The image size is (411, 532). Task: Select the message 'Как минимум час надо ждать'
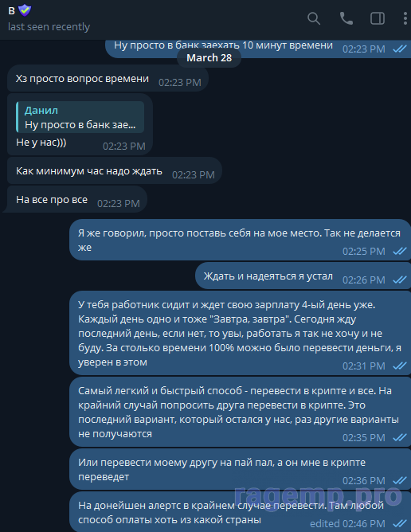pyautogui.click(x=115, y=170)
